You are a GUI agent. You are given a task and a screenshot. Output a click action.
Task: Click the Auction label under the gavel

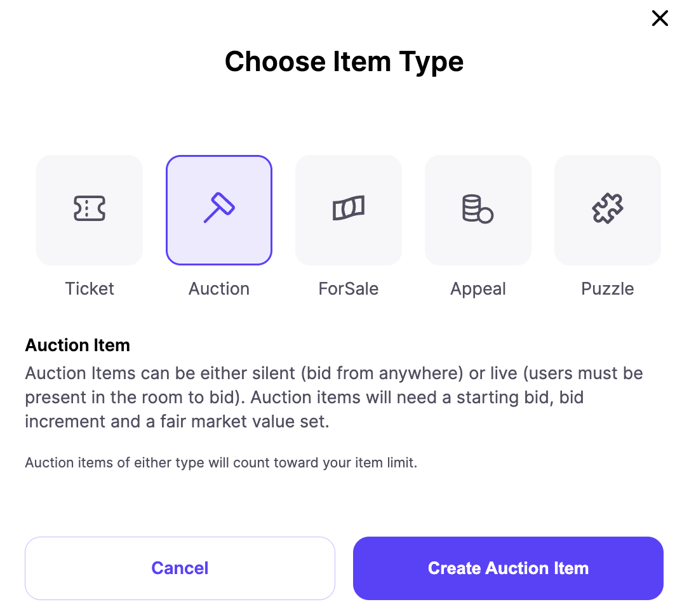pyautogui.click(x=218, y=288)
